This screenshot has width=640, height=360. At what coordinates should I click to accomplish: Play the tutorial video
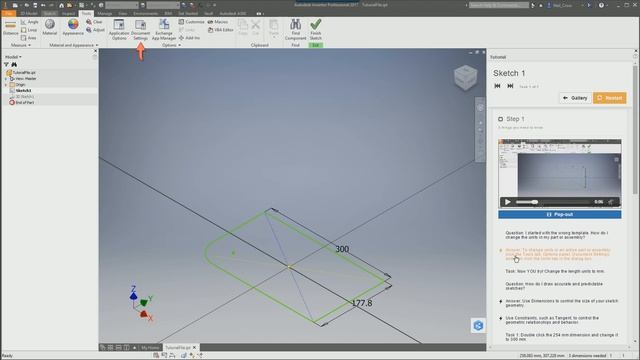click(x=507, y=202)
